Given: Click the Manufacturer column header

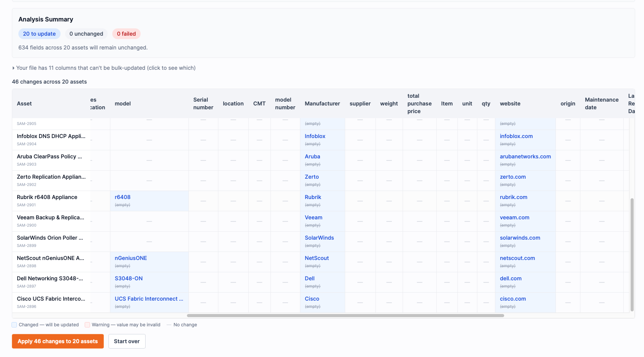Looking at the screenshot, I should (x=322, y=104).
